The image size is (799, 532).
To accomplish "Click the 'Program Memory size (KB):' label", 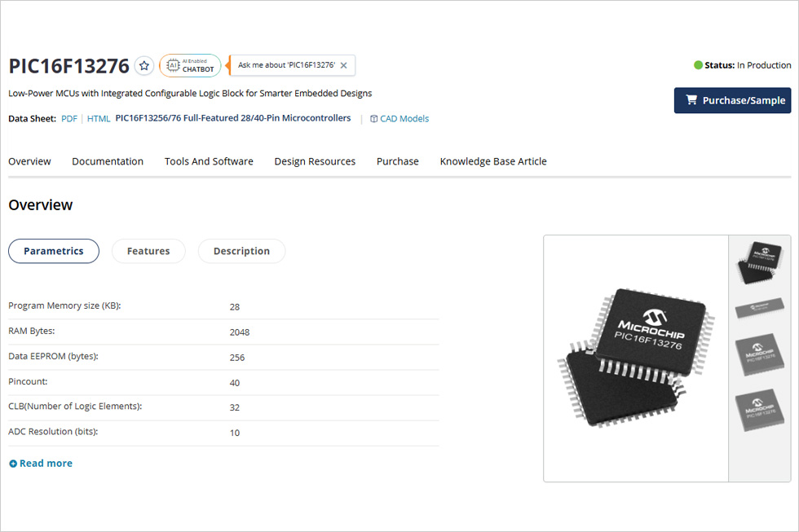I will [x=64, y=306].
